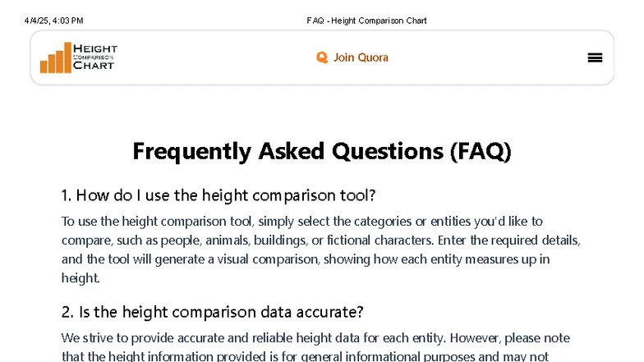Click the line starting "We strive to provide"
Viewport: 644px width, 362px height.
coord(315,338)
